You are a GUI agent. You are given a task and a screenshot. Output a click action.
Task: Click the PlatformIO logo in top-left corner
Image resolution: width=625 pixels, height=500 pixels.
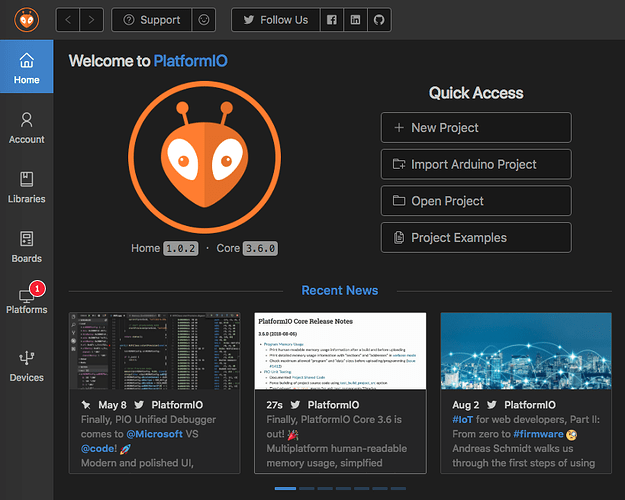pos(26,20)
